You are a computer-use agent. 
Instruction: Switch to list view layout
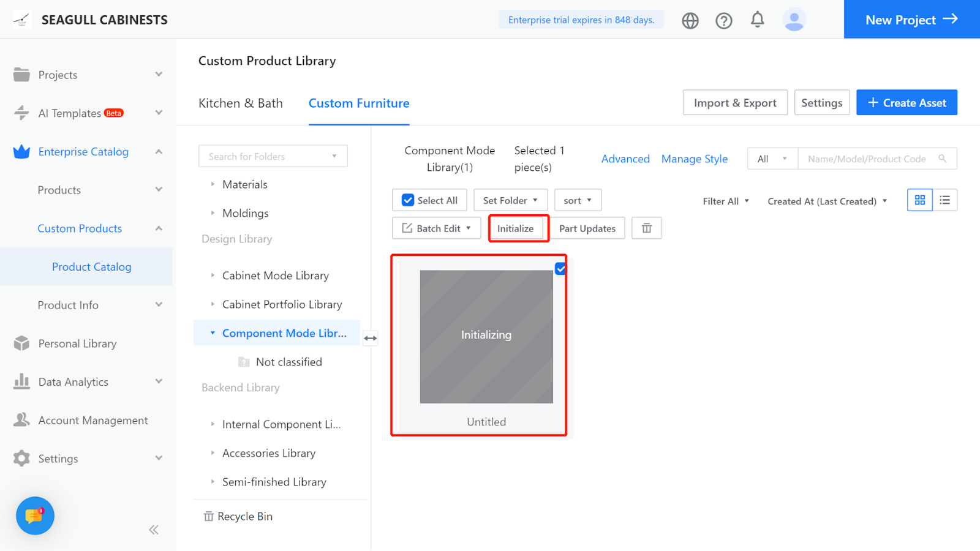tap(945, 200)
